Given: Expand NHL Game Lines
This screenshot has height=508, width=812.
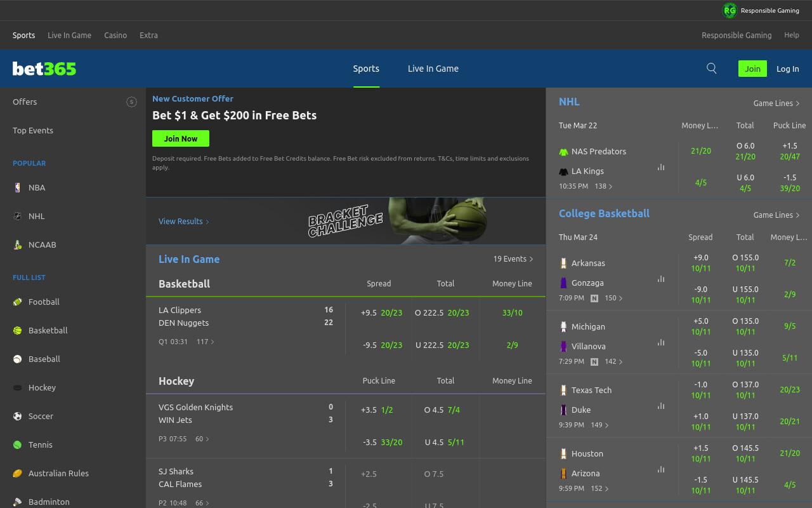Looking at the screenshot, I should pyautogui.click(x=776, y=103).
